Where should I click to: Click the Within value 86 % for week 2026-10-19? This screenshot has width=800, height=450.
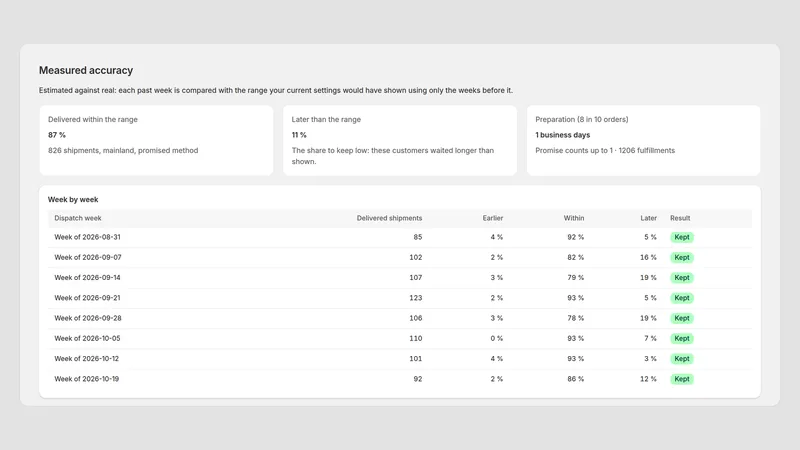click(x=576, y=379)
